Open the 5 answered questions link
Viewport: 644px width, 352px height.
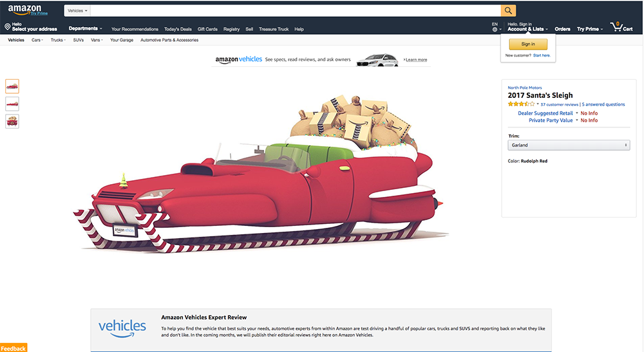click(603, 105)
